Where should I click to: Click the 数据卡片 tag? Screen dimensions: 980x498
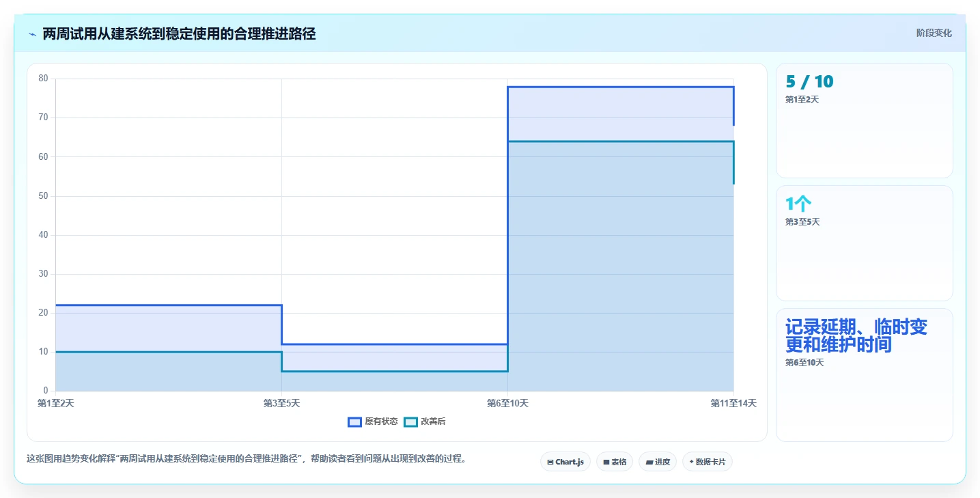tap(707, 462)
